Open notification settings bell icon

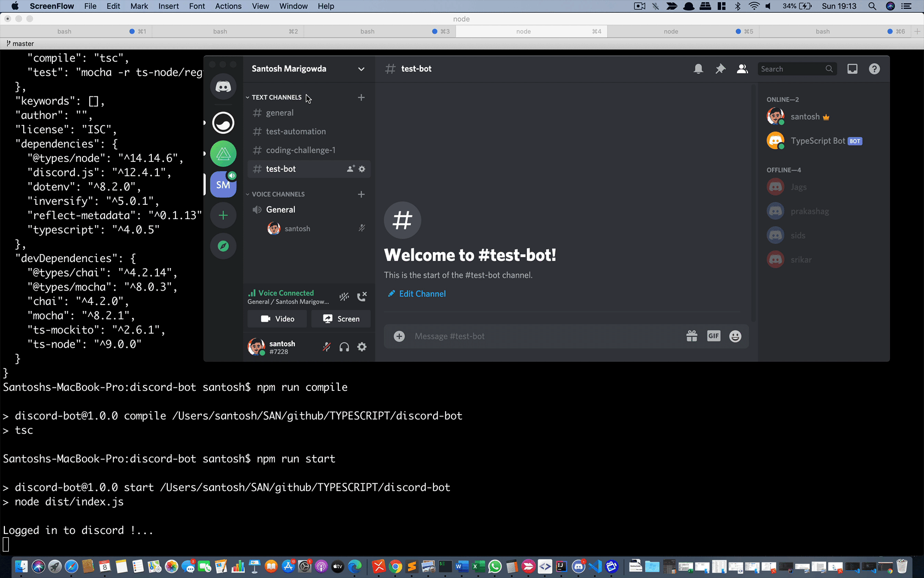tap(698, 69)
